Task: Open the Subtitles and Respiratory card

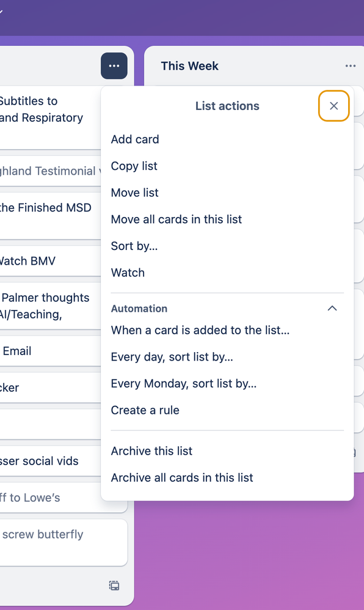Action: tap(51, 117)
